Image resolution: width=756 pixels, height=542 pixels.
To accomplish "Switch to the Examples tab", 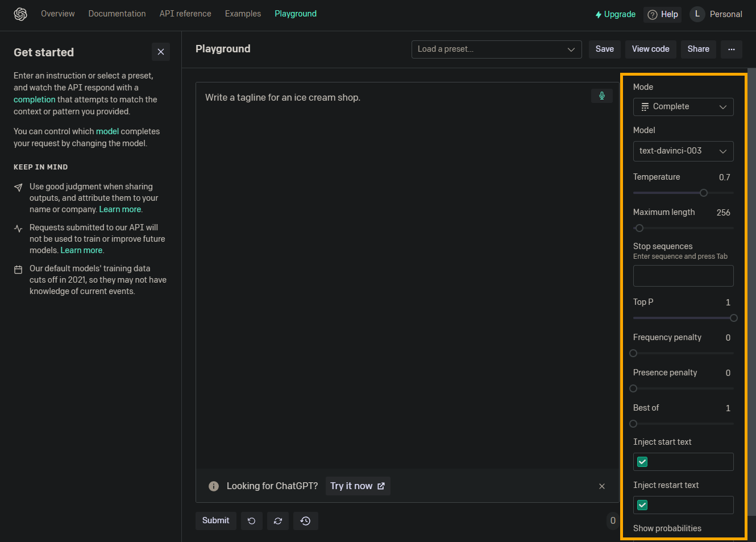I will click(x=243, y=14).
